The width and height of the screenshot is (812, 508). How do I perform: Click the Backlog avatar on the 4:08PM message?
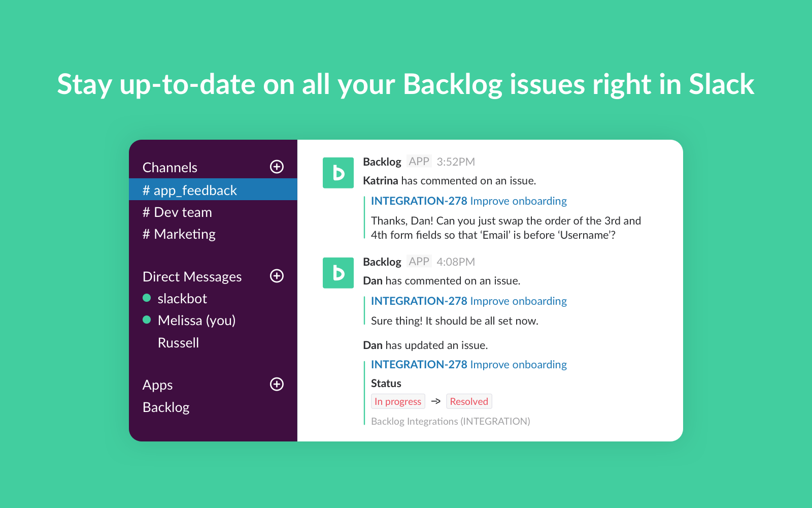tap(338, 273)
